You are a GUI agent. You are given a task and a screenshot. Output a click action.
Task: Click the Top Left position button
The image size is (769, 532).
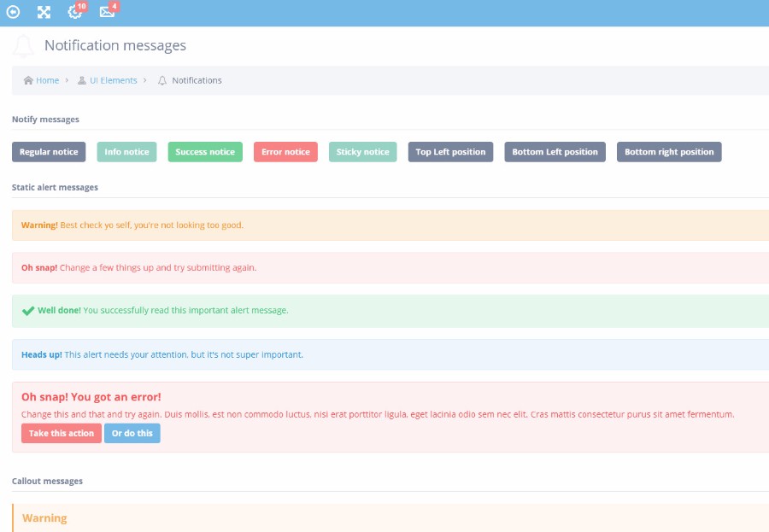(x=450, y=152)
